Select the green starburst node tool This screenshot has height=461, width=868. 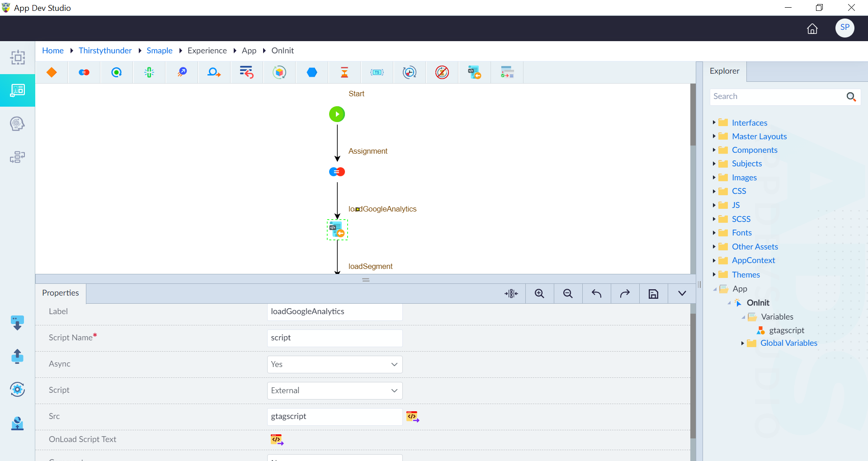tap(149, 72)
